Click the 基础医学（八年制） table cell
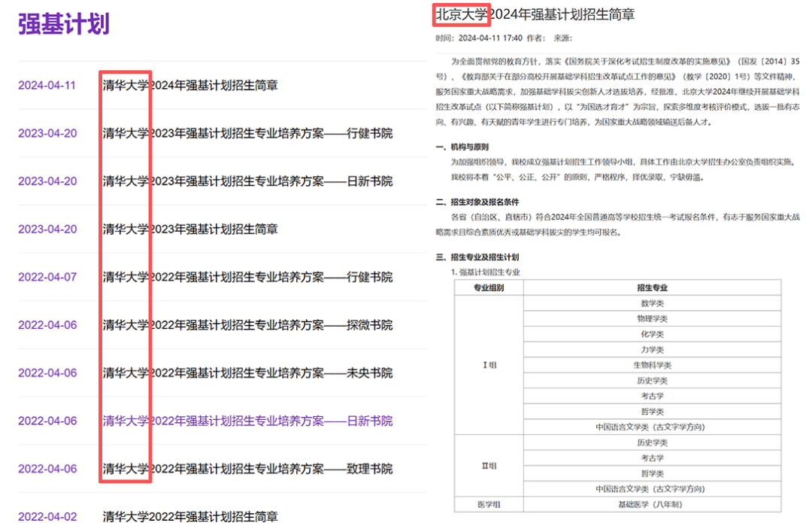The image size is (812, 523). 652,504
